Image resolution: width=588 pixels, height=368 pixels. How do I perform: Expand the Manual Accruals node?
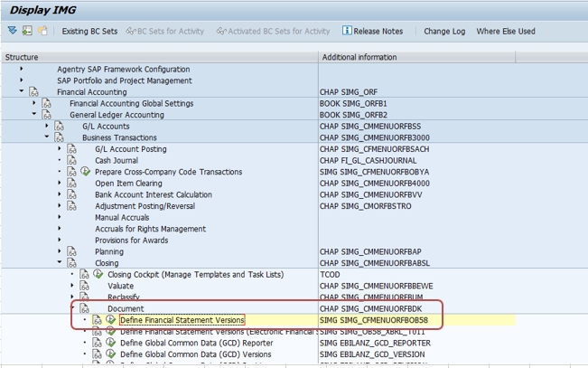pyautogui.click(x=60, y=217)
